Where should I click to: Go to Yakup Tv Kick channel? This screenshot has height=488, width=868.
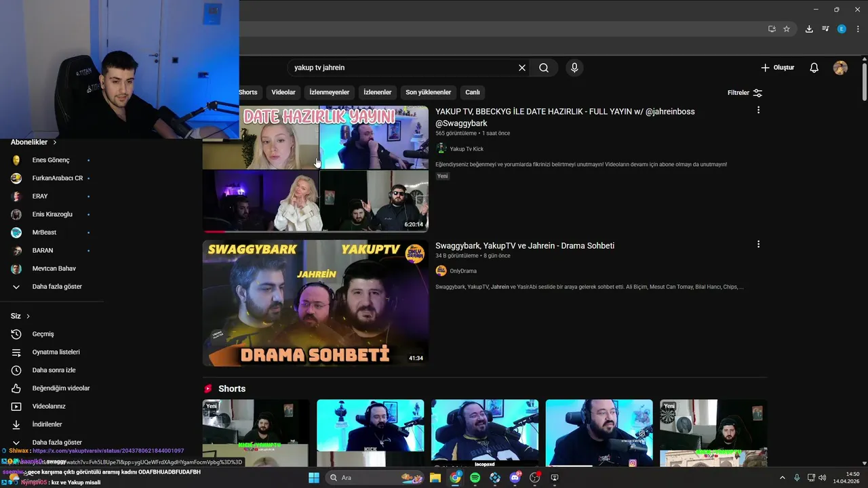tap(467, 149)
